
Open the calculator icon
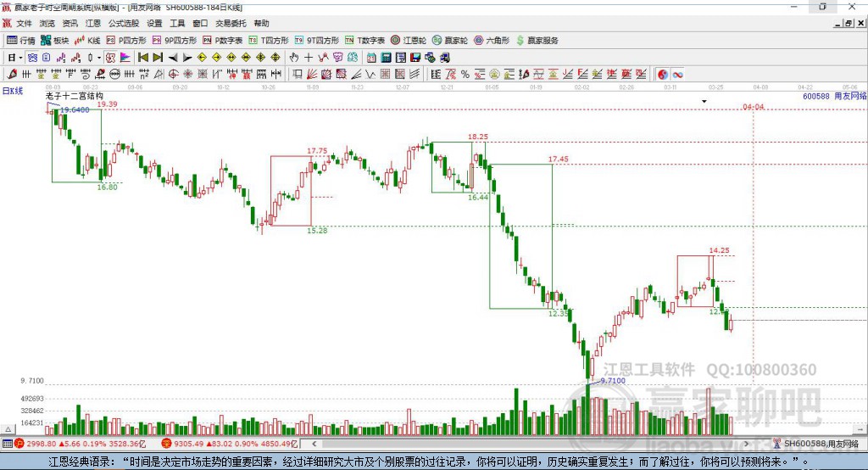click(386, 58)
